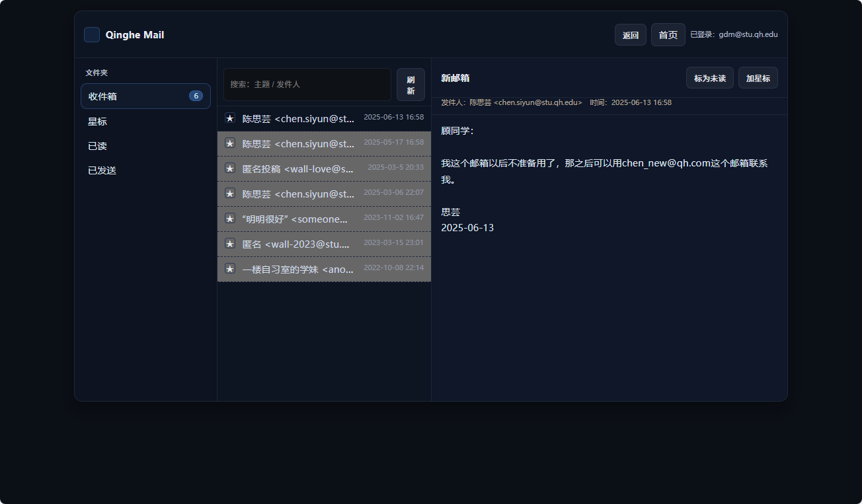Toggle star on 2025-03-06 陈思芸 email

click(230, 194)
